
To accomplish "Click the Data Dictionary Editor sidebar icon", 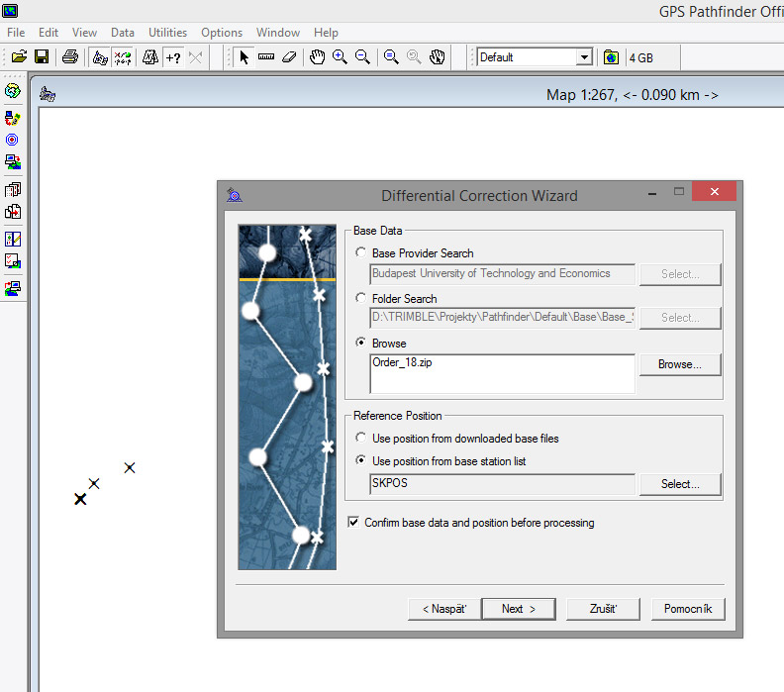I will 13,239.
